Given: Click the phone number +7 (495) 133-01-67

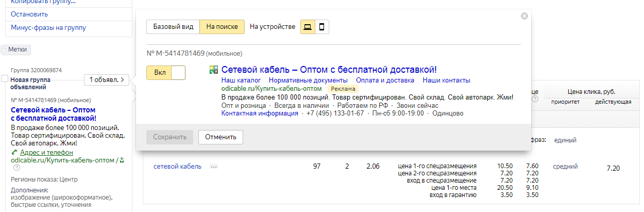Looking at the screenshot, I should point(334,113).
